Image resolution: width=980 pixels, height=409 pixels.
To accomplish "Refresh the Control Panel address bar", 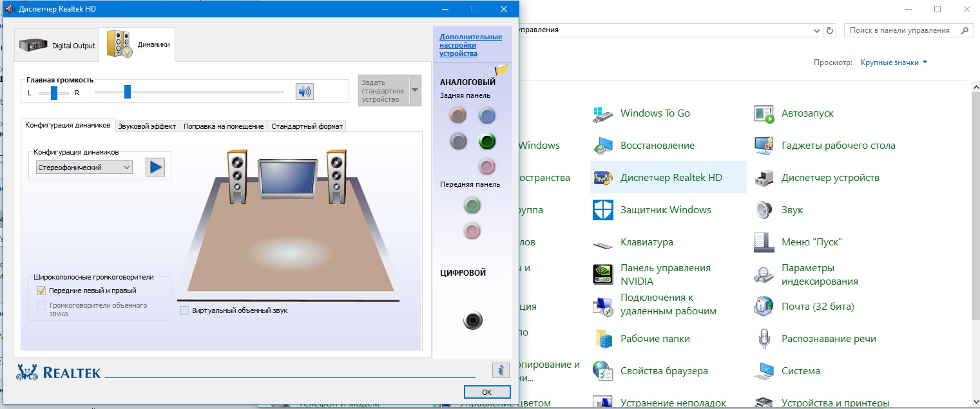I will (830, 30).
